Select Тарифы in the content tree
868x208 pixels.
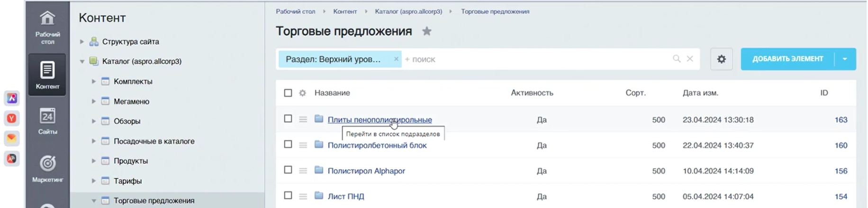(x=127, y=181)
